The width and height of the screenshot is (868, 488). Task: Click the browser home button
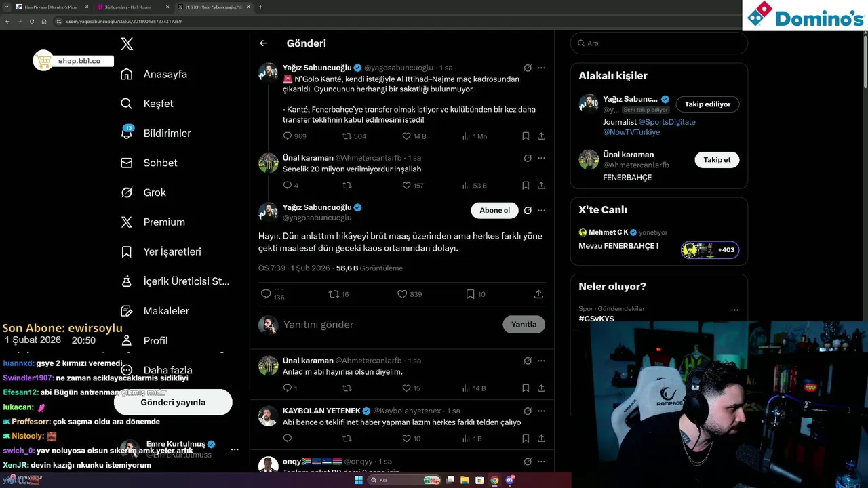(x=44, y=22)
